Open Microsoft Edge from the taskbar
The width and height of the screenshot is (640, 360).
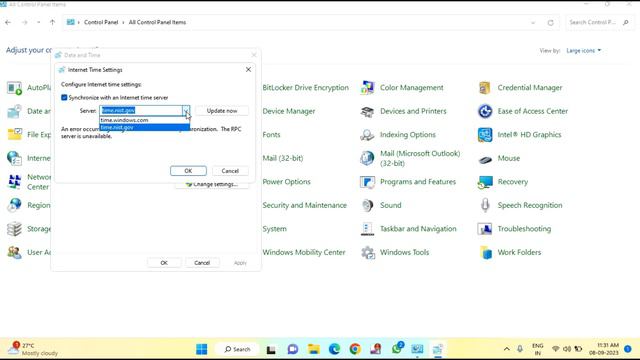pyautogui.click(x=334, y=349)
